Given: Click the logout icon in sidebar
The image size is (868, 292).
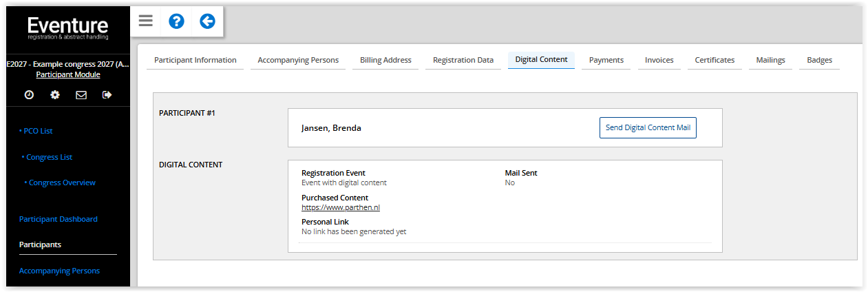Looking at the screenshot, I should click(107, 95).
